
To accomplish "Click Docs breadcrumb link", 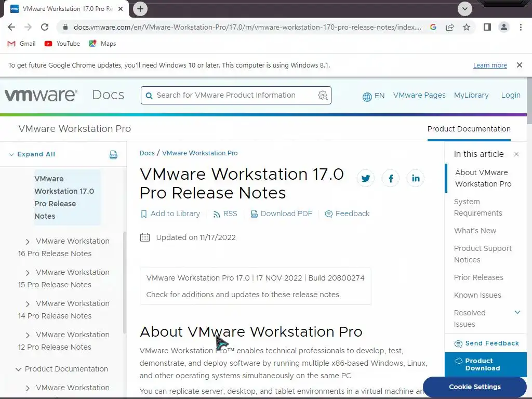I will (147, 153).
